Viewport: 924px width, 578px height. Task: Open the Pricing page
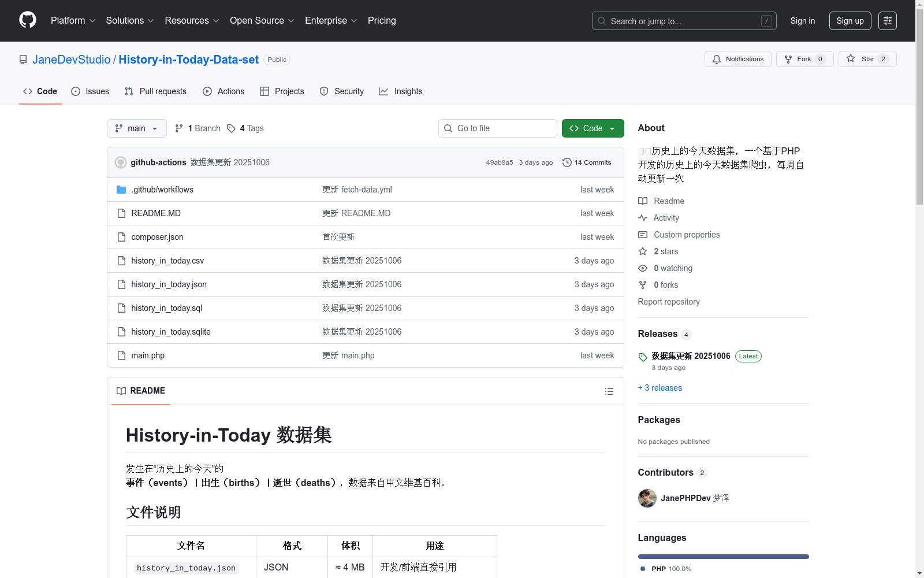click(x=382, y=21)
